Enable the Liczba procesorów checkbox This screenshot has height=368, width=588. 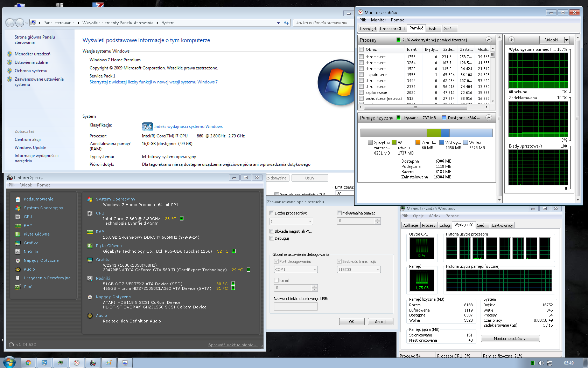click(272, 213)
